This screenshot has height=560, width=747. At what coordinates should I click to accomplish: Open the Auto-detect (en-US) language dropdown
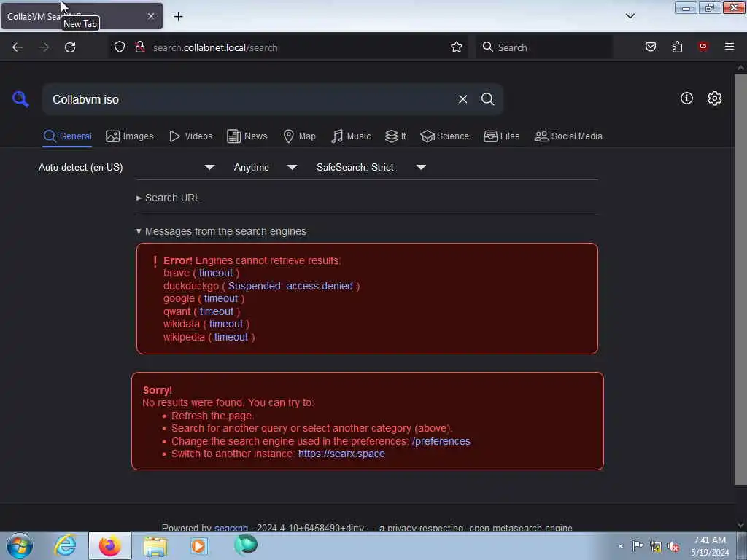click(126, 167)
